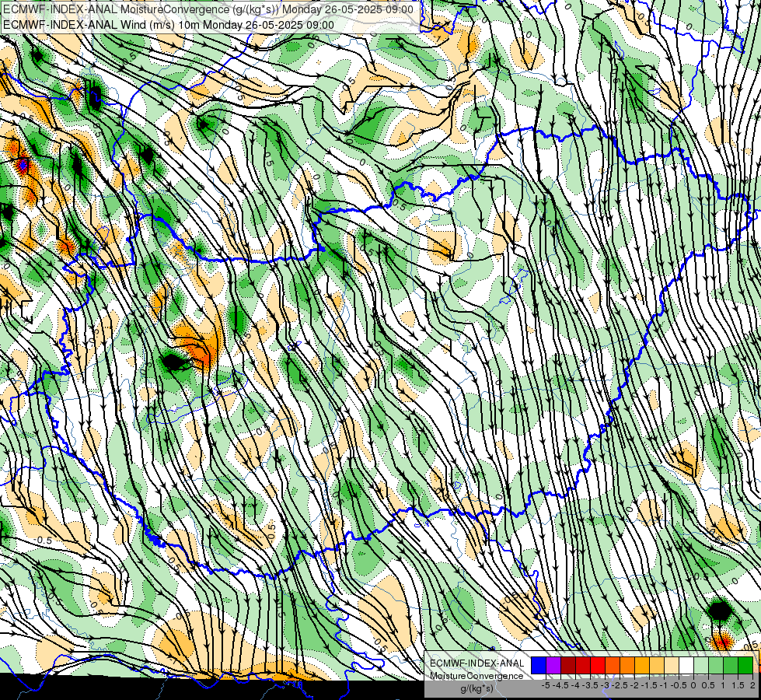This screenshot has width=761, height=700.
Task: Select the pale peach swatch between -1 and -0.5
Action: pos(672,665)
